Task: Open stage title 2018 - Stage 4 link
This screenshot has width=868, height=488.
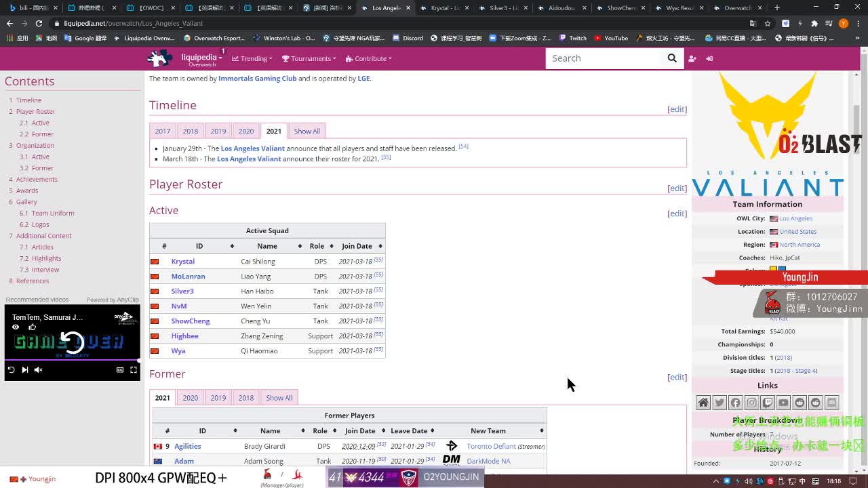Action: point(796,371)
